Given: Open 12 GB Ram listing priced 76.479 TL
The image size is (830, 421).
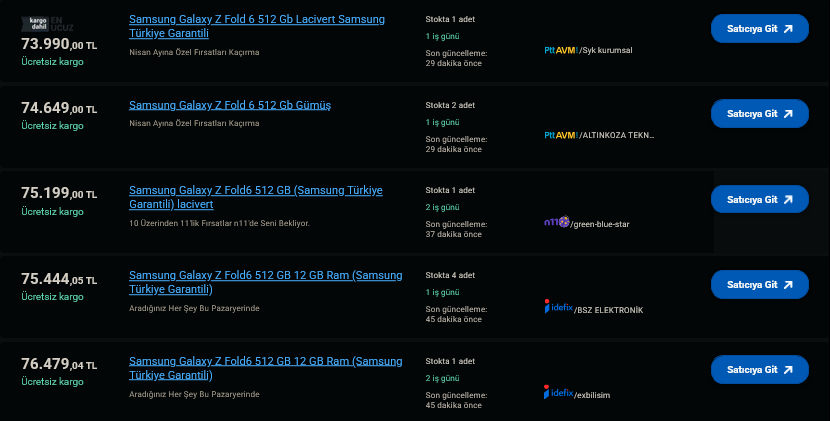Looking at the screenshot, I should tap(265, 360).
